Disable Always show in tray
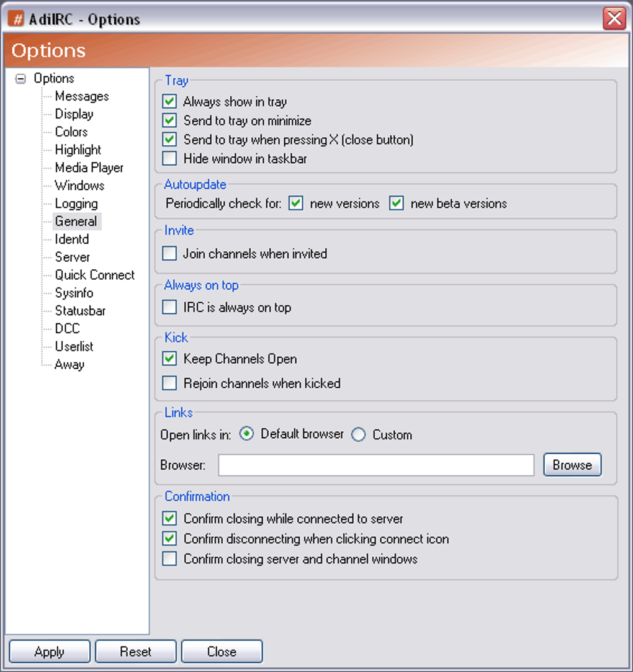This screenshot has height=672, width=633. point(169,101)
